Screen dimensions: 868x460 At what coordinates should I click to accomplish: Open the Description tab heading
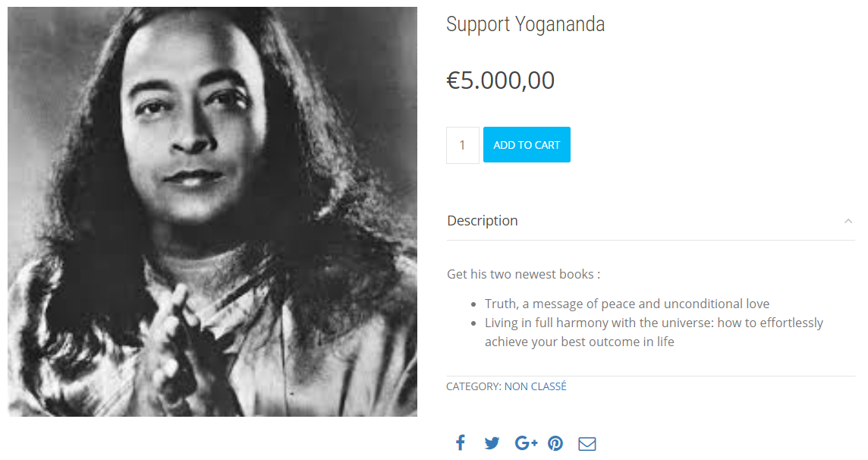click(x=482, y=220)
